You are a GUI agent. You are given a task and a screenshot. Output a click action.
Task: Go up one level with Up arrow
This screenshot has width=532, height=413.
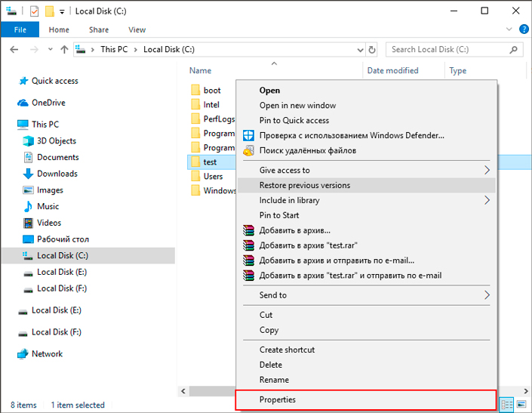click(64, 50)
